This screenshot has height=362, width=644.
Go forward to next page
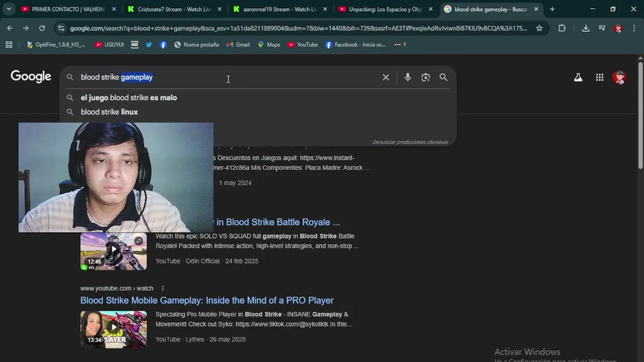tap(26, 28)
